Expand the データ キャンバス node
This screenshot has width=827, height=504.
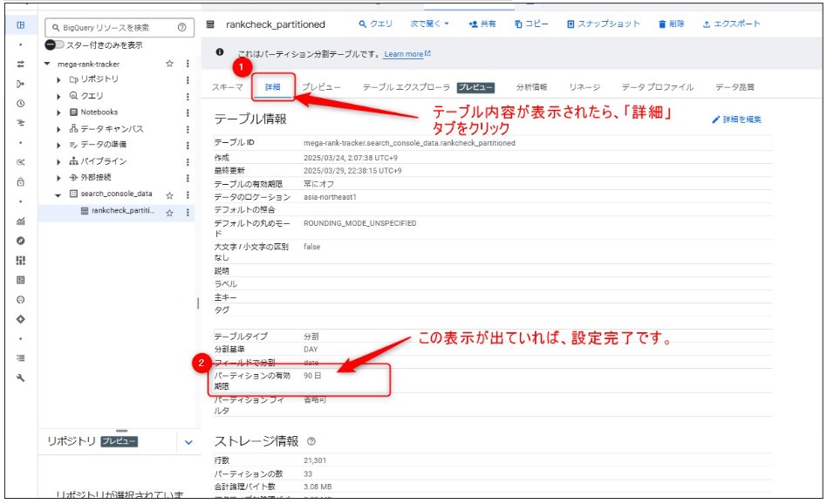click(x=58, y=129)
